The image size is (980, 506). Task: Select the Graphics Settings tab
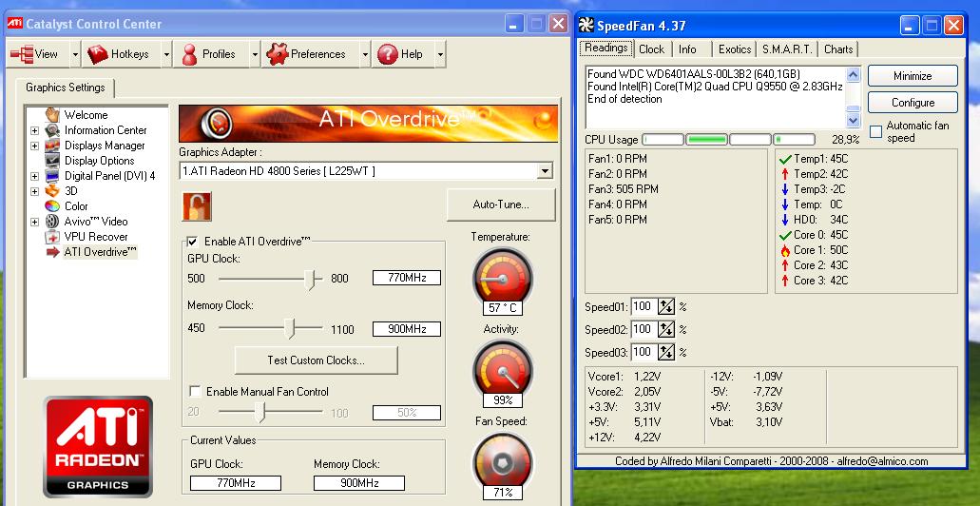(x=65, y=88)
